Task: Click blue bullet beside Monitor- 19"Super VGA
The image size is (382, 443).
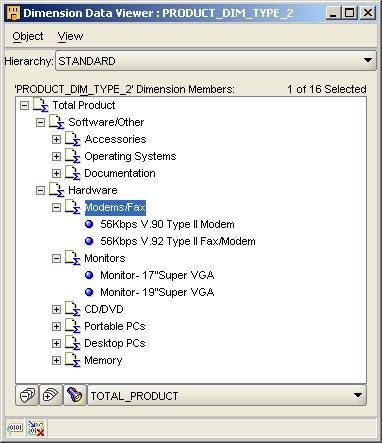Action: pyautogui.click(x=89, y=292)
